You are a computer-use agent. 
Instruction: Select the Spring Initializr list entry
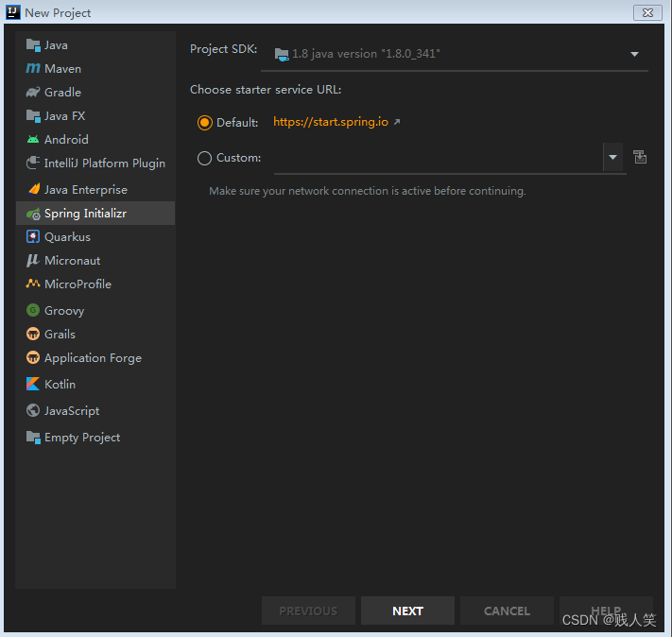[x=95, y=213]
